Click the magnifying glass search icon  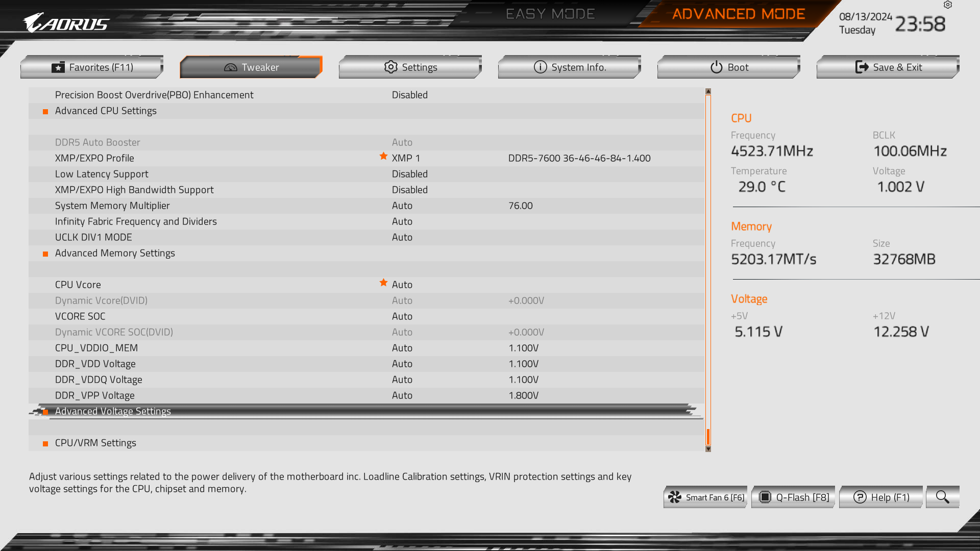click(942, 497)
